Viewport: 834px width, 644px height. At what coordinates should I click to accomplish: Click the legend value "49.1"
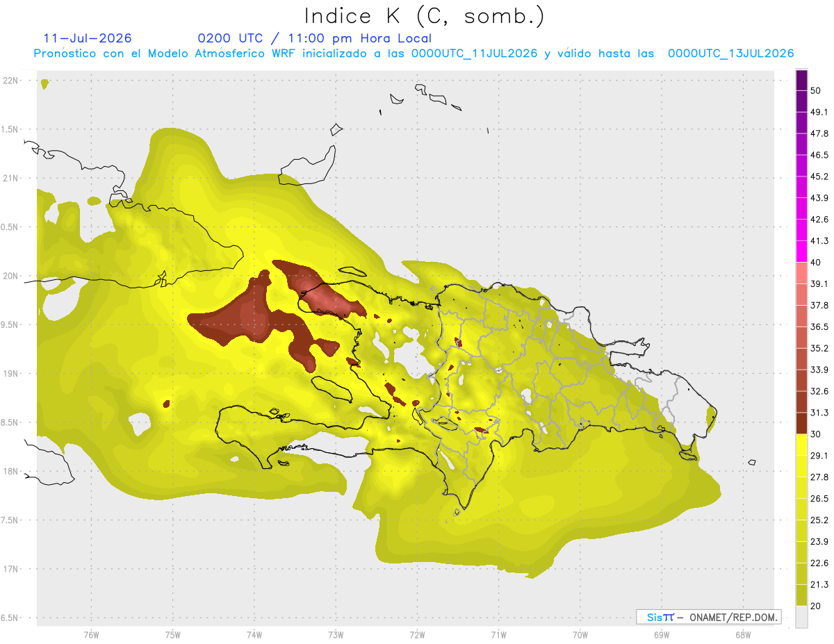(819, 112)
